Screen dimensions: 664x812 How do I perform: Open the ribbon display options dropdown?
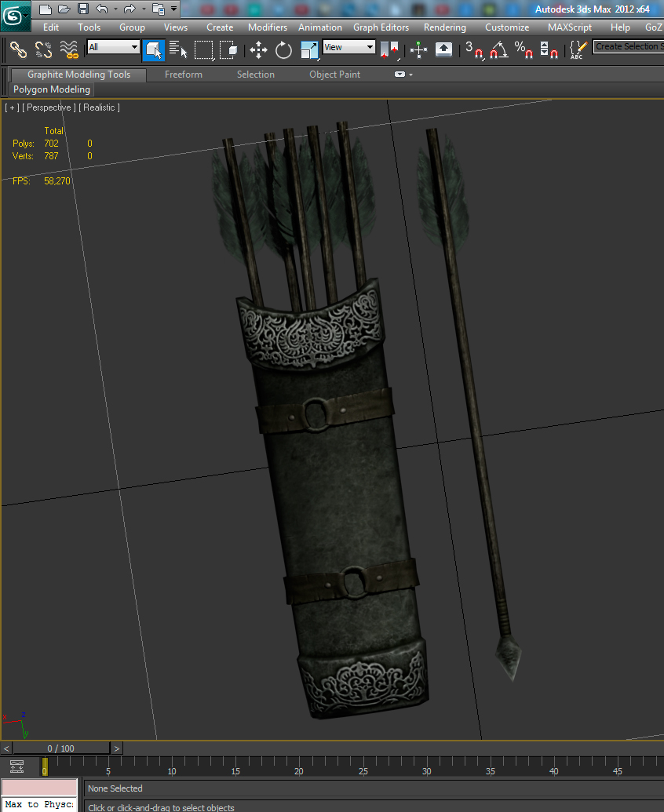(x=403, y=75)
